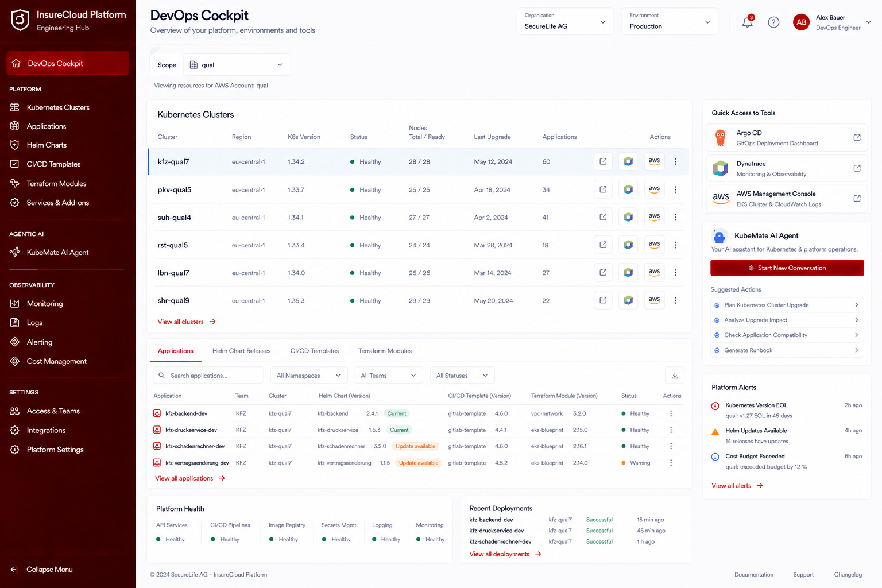Open the Scope qual dropdown
The image size is (882, 588).
(237, 65)
